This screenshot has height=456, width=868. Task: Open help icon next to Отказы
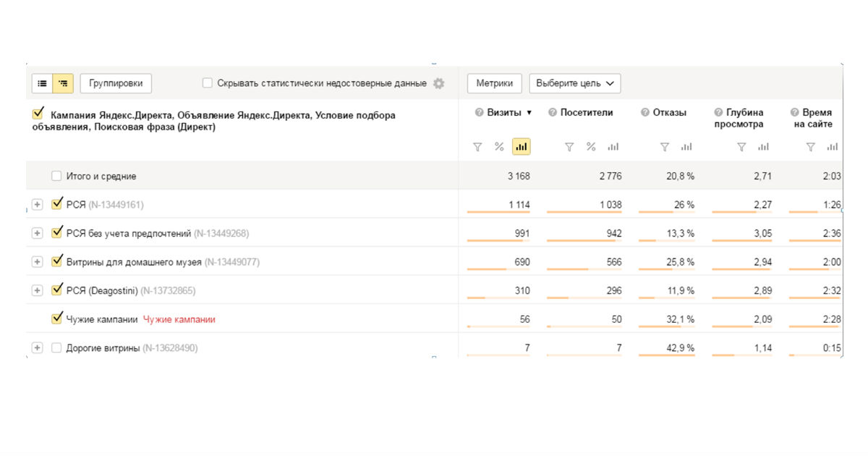[x=645, y=113]
